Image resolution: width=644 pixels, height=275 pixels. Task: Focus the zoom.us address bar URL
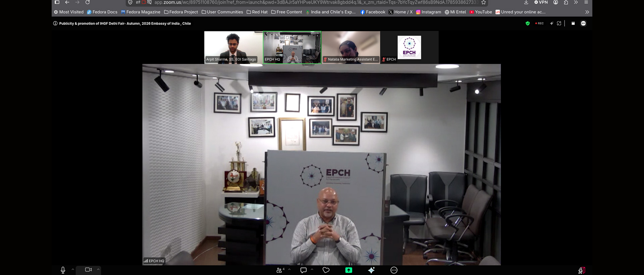[316, 2]
